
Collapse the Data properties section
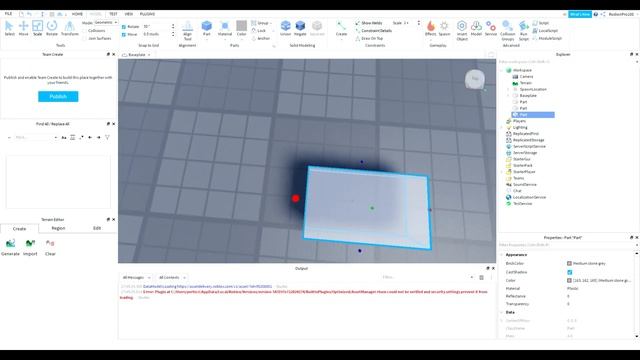pos(502,312)
